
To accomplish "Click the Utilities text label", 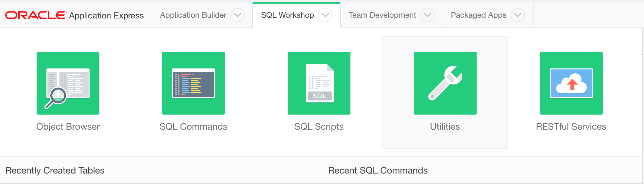I will tap(445, 127).
